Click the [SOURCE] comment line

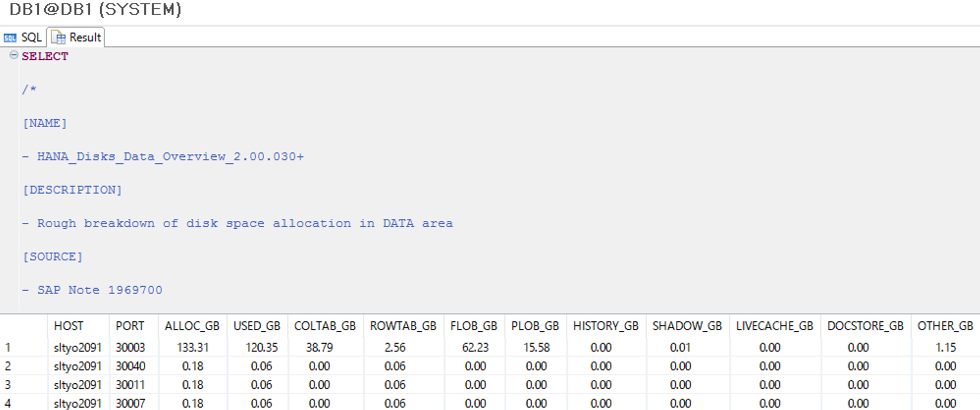(x=53, y=257)
